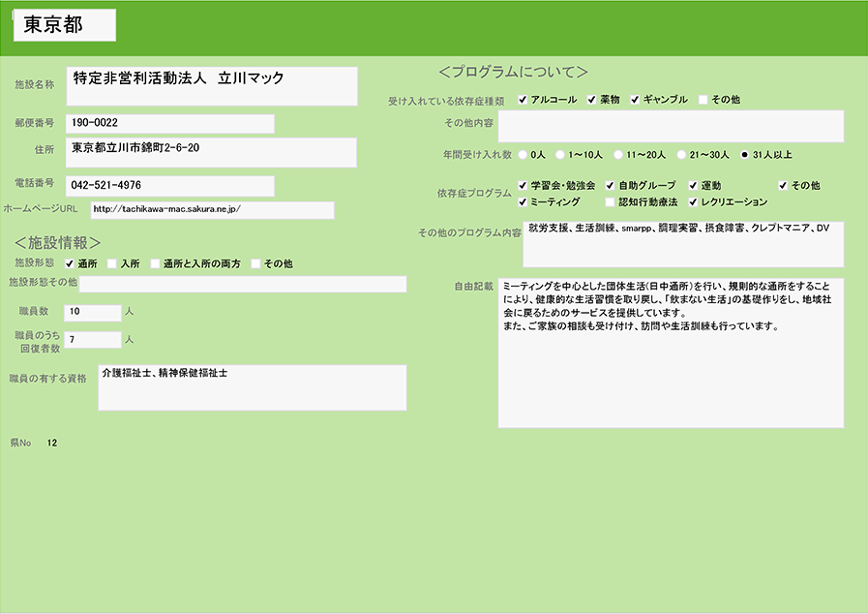
Task: Toggle the 薬物 checkbox
Action: (592, 100)
